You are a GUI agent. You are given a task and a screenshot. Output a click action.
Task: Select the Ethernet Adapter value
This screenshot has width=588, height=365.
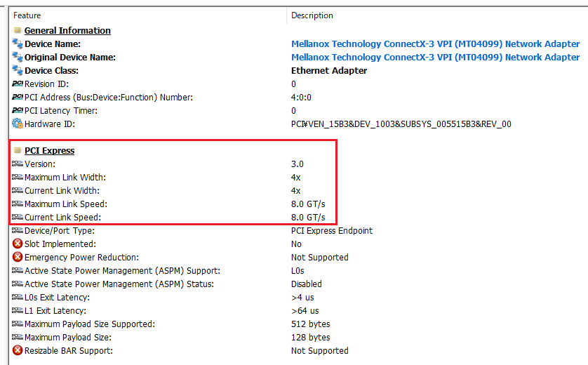[329, 70]
